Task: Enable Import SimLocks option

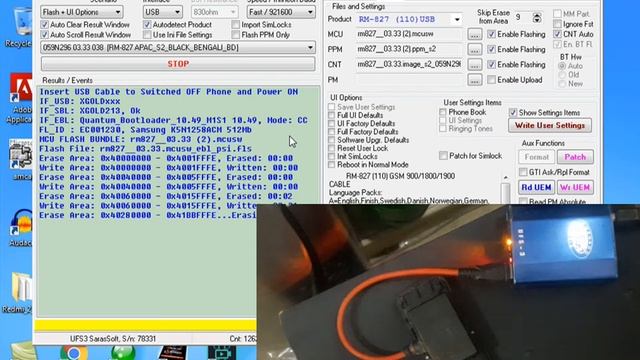Action: (x=236, y=25)
